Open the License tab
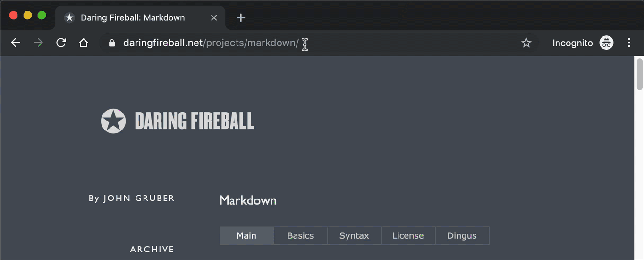This screenshot has height=260, width=644. point(408,236)
